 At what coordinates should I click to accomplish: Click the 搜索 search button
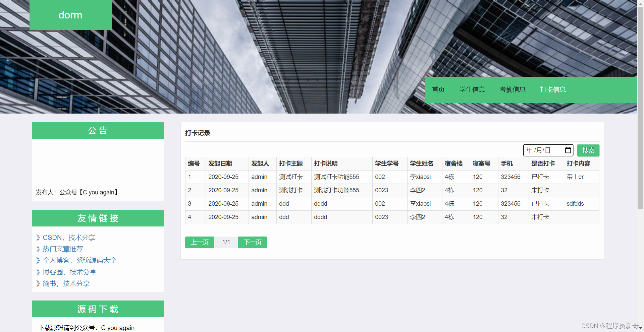588,150
